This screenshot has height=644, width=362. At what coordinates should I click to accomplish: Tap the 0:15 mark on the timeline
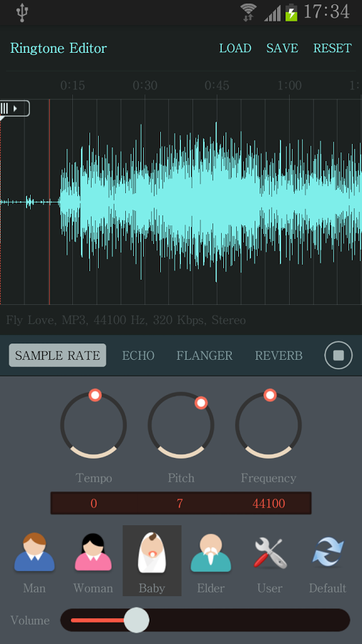coord(73,85)
